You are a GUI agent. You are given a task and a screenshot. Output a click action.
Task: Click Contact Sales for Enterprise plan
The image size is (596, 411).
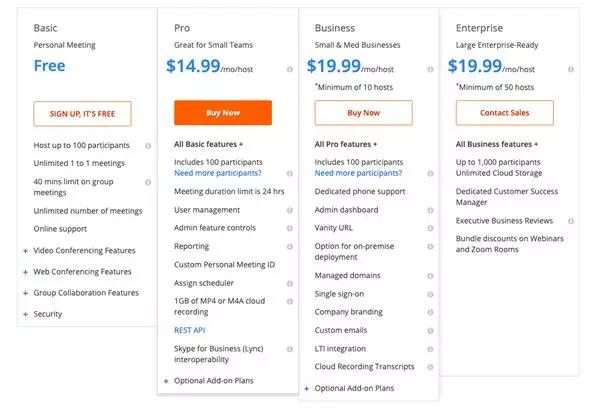(505, 113)
